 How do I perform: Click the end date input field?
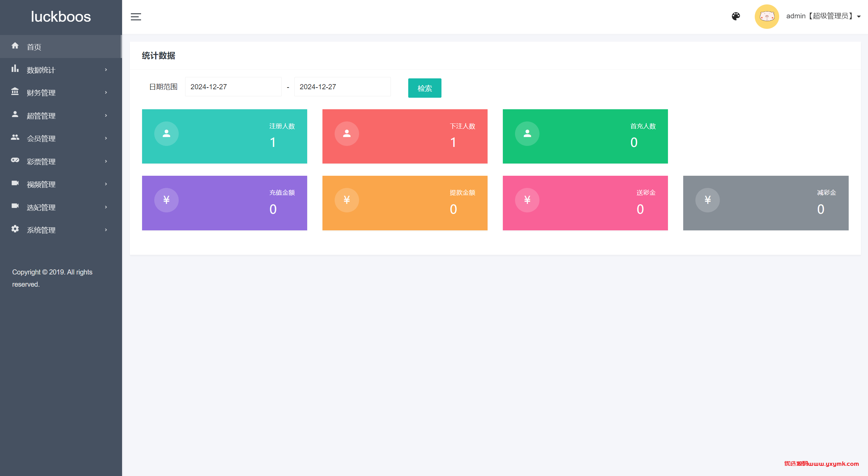[x=342, y=87]
